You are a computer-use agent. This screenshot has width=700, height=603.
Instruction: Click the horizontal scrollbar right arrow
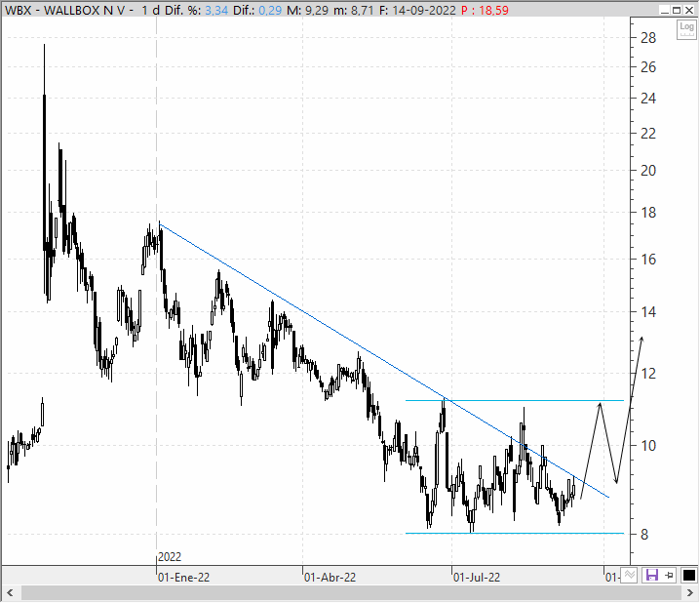[689, 593]
